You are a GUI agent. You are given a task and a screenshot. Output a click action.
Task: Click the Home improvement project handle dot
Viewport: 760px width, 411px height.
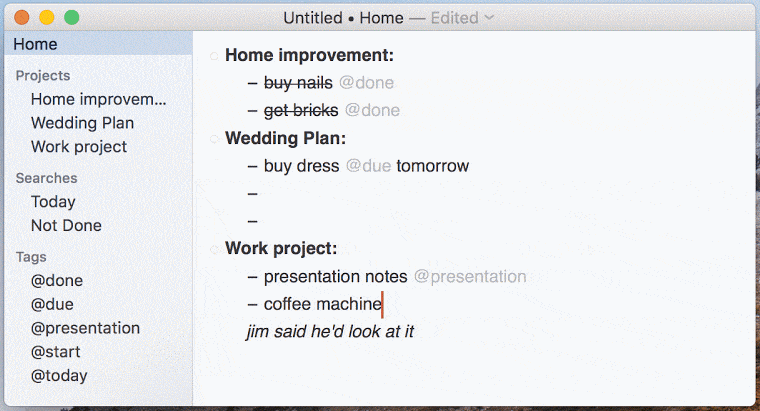(214, 56)
